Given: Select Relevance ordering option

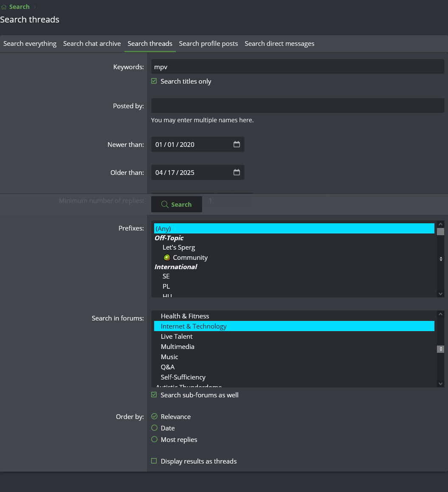Looking at the screenshot, I should tap(154, 416).
